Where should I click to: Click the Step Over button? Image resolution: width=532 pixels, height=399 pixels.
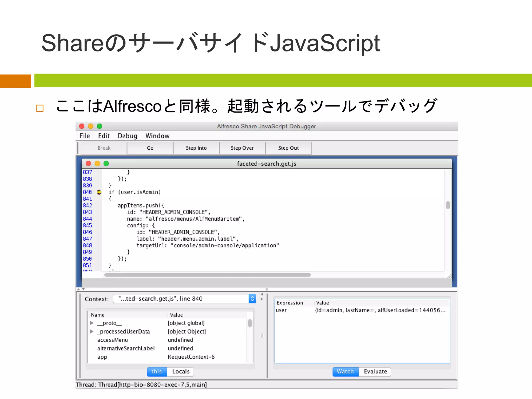242,148
